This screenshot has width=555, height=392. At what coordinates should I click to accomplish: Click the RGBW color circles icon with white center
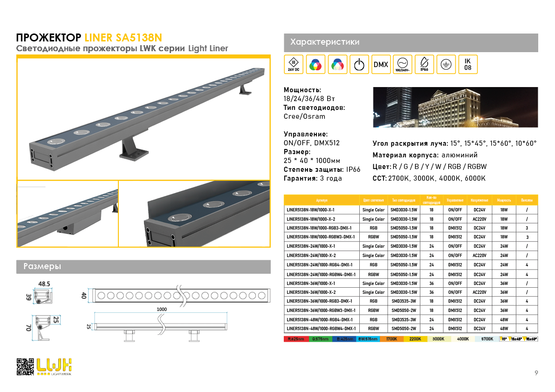tap(337, 64)
